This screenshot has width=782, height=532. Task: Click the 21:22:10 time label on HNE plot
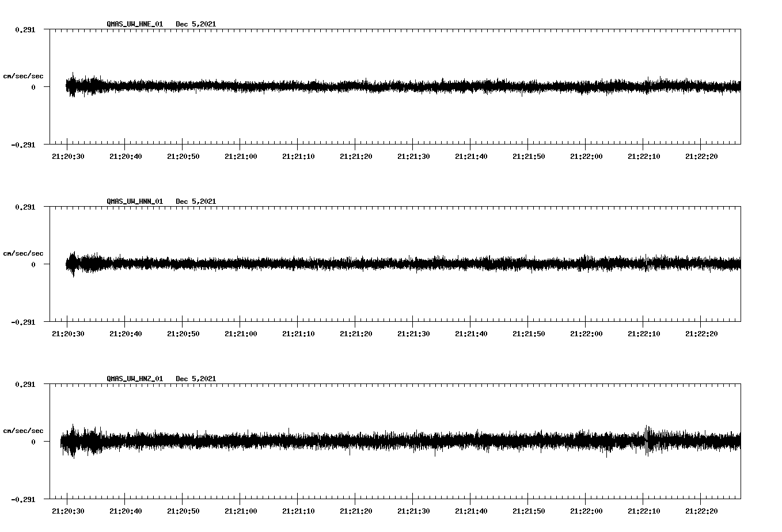(x=644, y=157)
